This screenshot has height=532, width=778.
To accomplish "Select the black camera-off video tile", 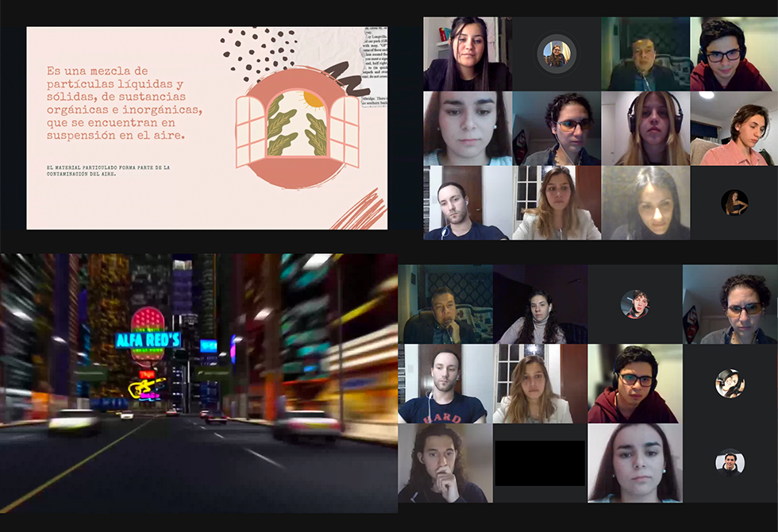I will tap(540, 463).
